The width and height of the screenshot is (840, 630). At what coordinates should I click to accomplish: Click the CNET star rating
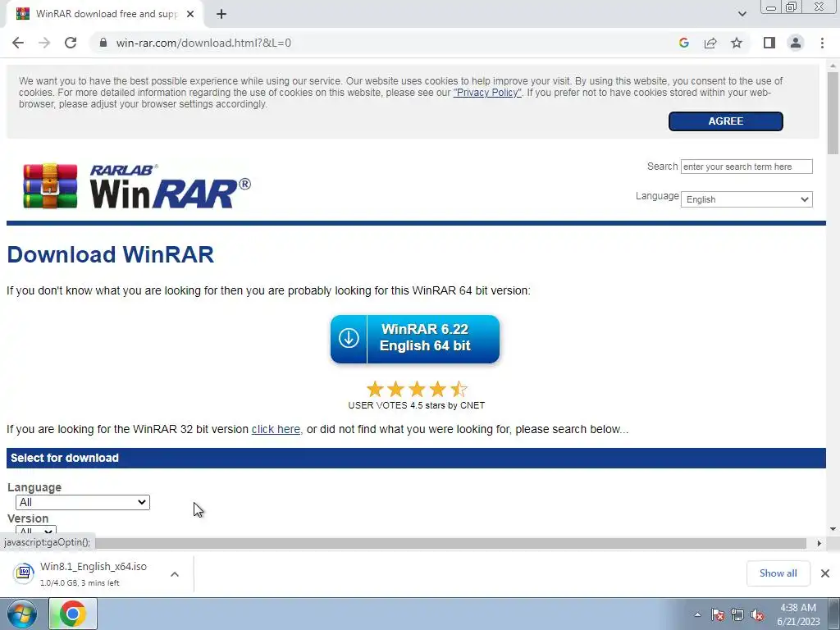point(416,389)
